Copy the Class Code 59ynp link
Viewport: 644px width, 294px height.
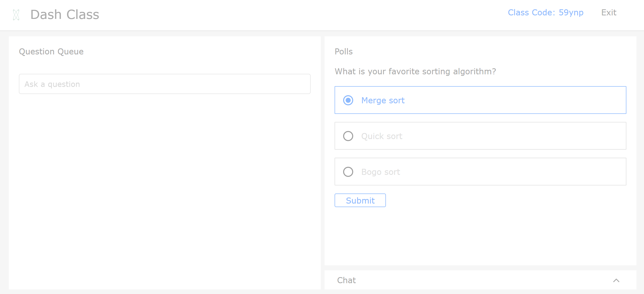pyautogui.click(x=545, y=13)
